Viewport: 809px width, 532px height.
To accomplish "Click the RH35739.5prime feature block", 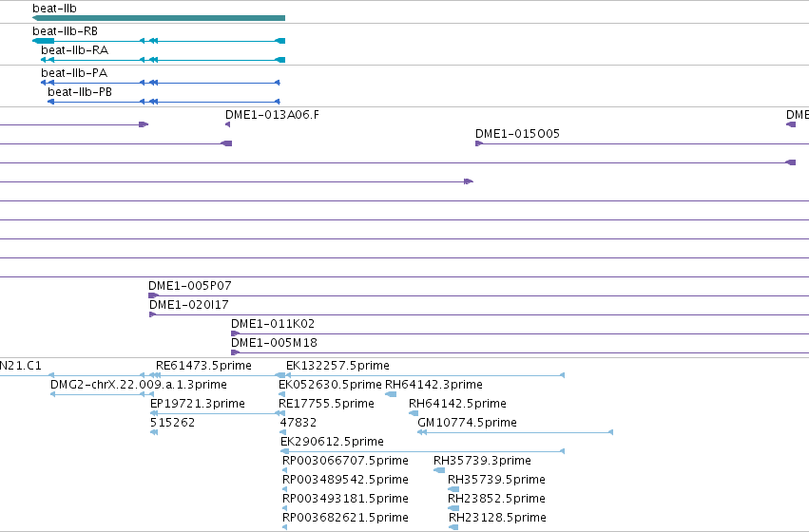I will click(x=453, y=489).
